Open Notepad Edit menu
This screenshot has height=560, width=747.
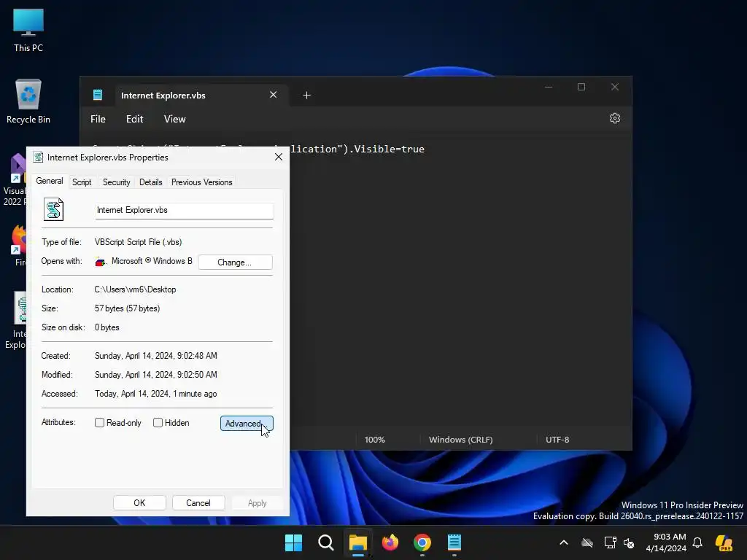[x=134, y=119]
